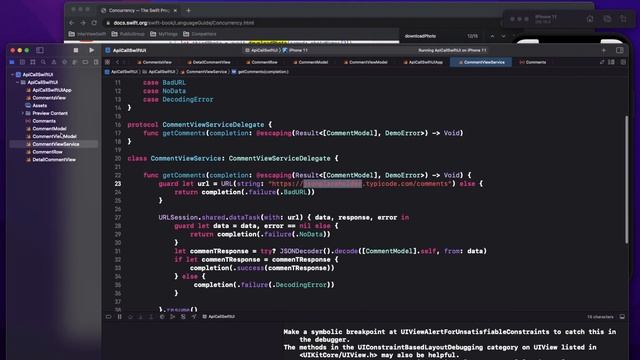Select Assets in the project navigator
The image size is (640, 360).
click(x=40, y=106)
